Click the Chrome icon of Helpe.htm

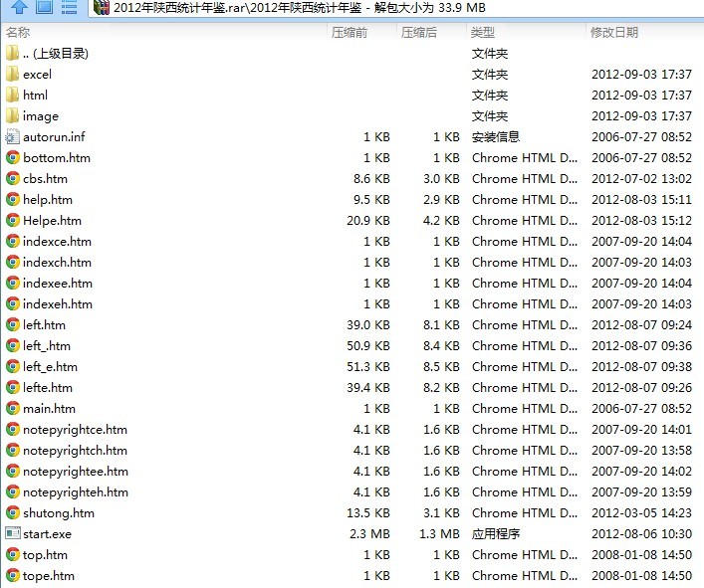pyautogui.click(x=13, y=220)
